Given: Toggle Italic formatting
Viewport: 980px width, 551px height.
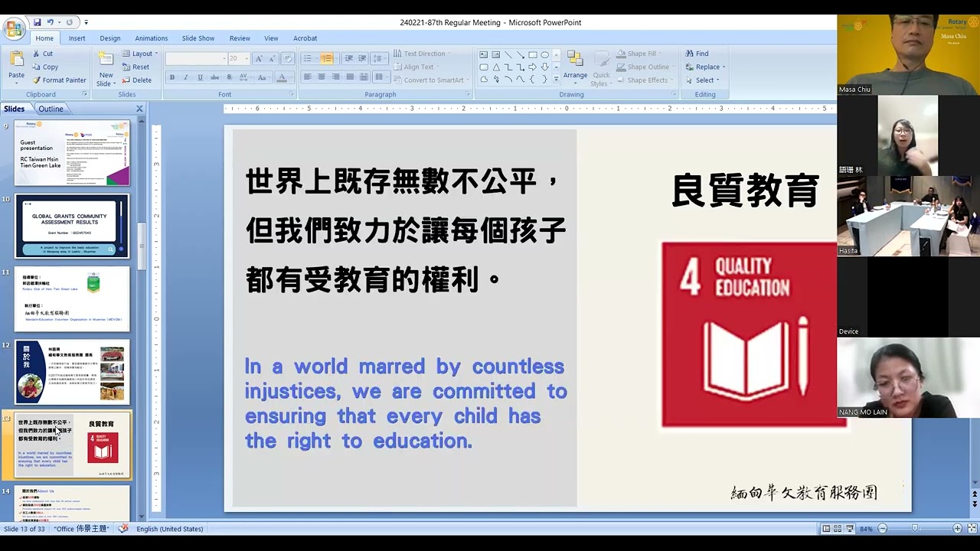Looking at the screenshot, I should point(186,77).
